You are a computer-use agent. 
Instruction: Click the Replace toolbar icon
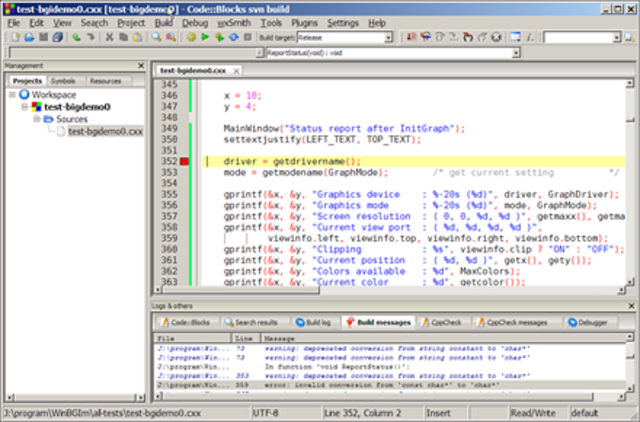point(171,37)
